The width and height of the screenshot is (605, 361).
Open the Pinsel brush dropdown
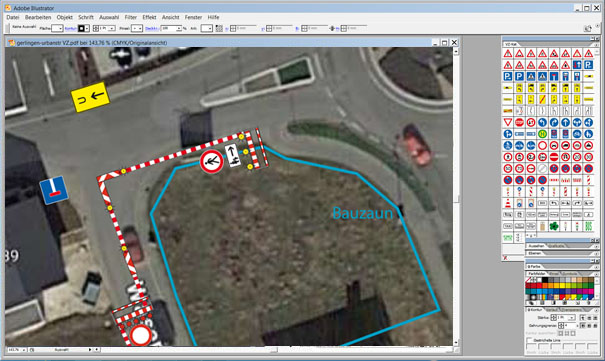click(137, 29)
